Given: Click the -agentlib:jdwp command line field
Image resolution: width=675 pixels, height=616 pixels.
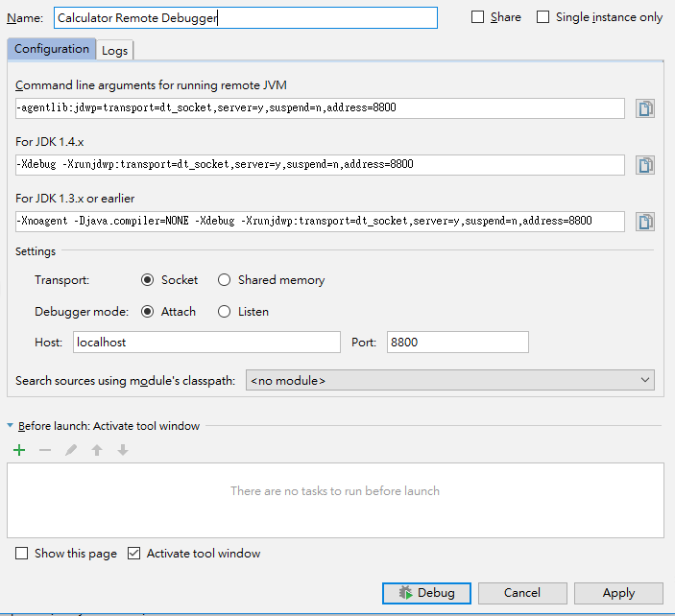Looking at the screenshot, I should coord(320,108).
